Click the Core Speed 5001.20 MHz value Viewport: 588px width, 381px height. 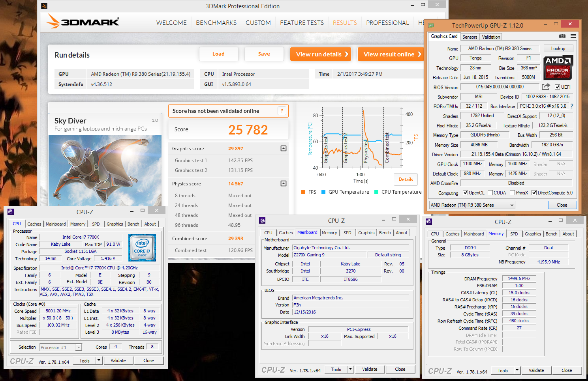point(58,311)
